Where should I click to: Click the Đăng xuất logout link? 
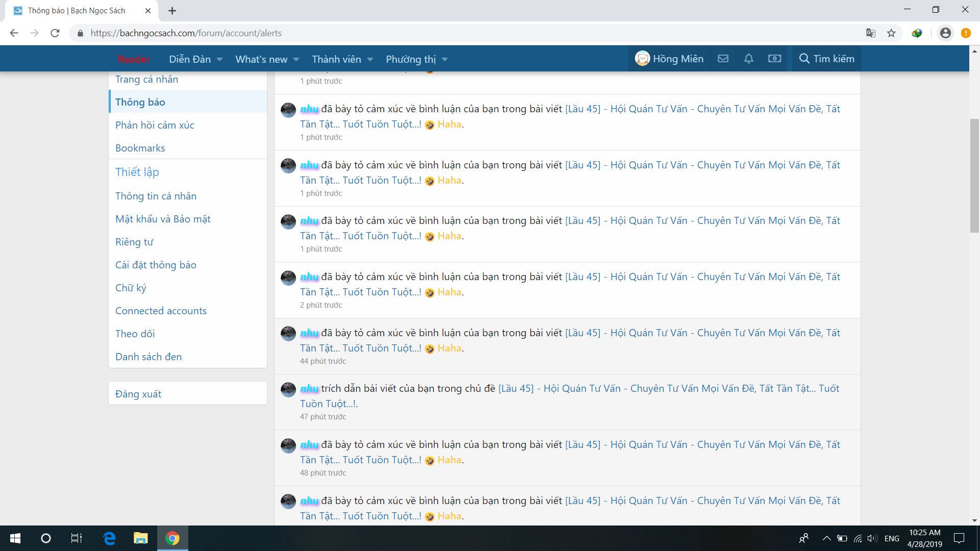[x=138, y=394]
